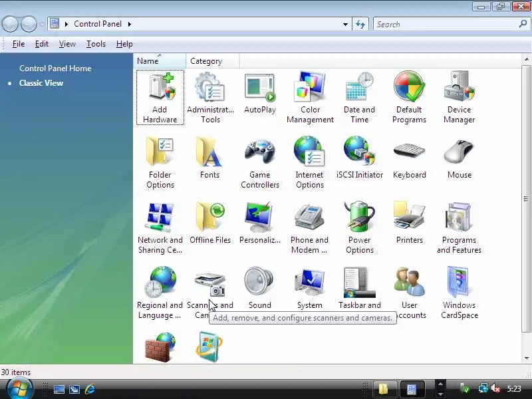The width and height of the screenshot is (532, 399).
Task: Open Phone and Modem options
Action: point(309,227)
